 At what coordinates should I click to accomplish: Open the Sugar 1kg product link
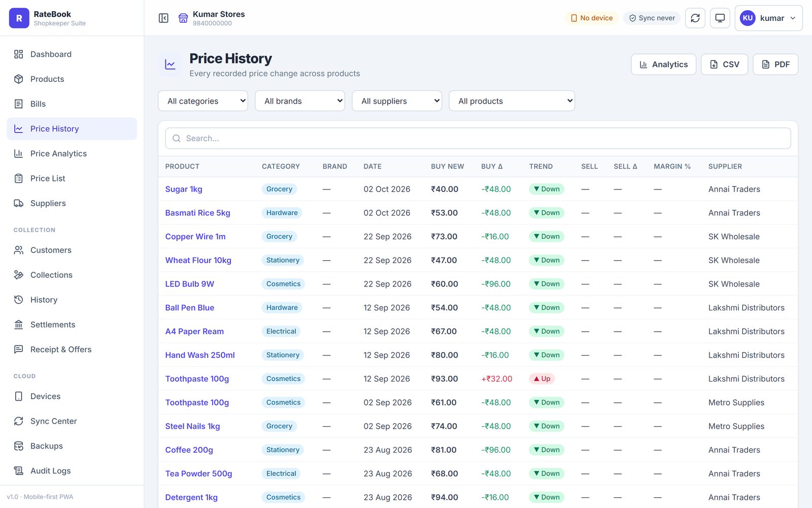184,189
